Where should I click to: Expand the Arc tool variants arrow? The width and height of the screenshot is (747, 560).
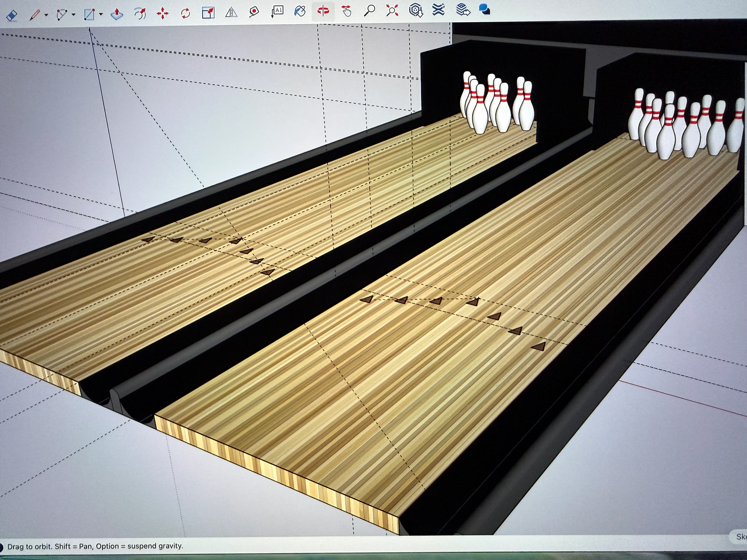pos(73,15)
